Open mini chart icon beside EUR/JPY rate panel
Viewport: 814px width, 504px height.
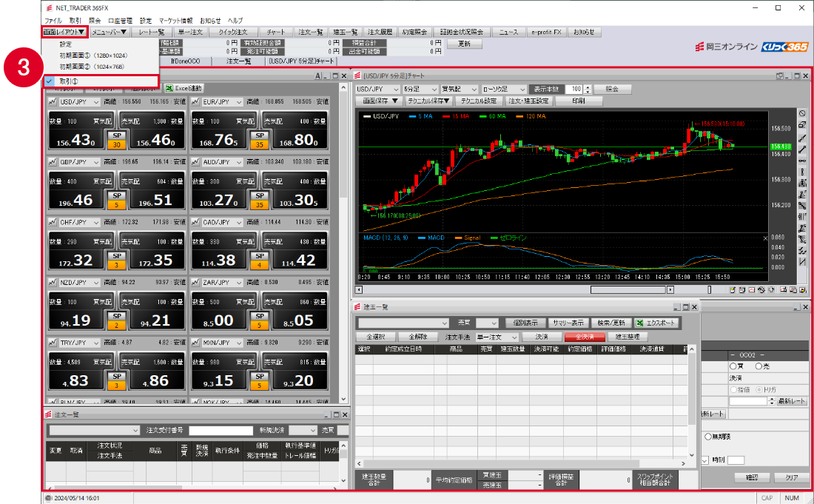[x=195, y=102]
